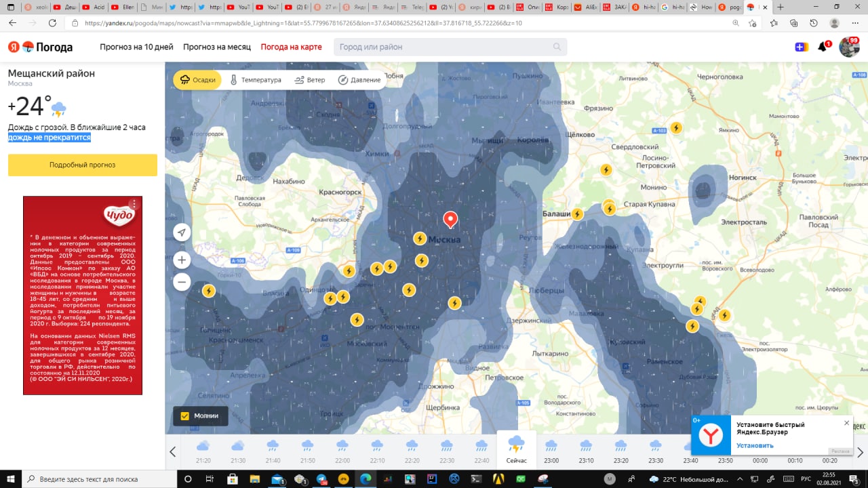This screenshot has width=868, height=488.
Task: Click the Яндекс Погода logo
Action: tap(40, 47)
